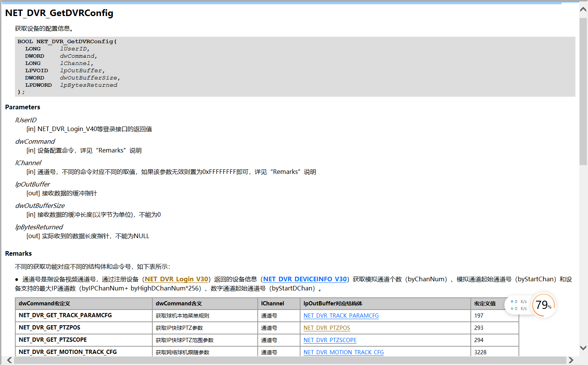The image size is (588, 365).
Task: Click the download speed 0 K/s indicator
Action: tap(520, 308)
